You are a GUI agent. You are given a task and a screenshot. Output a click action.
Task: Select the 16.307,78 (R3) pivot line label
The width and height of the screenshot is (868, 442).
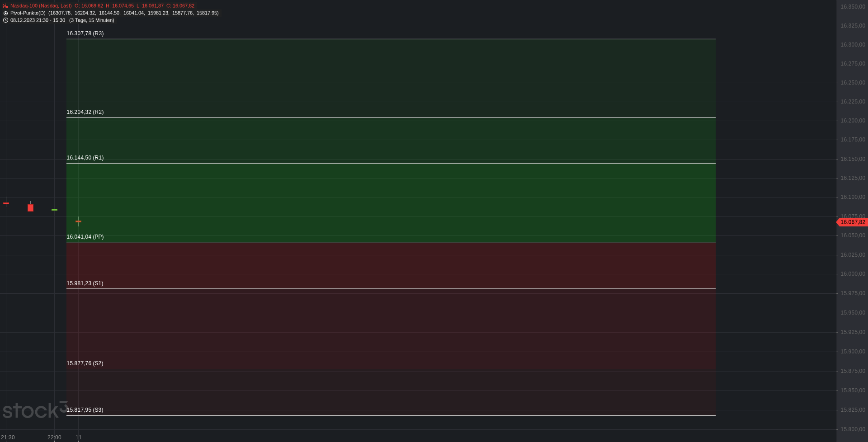click(85, 33)
